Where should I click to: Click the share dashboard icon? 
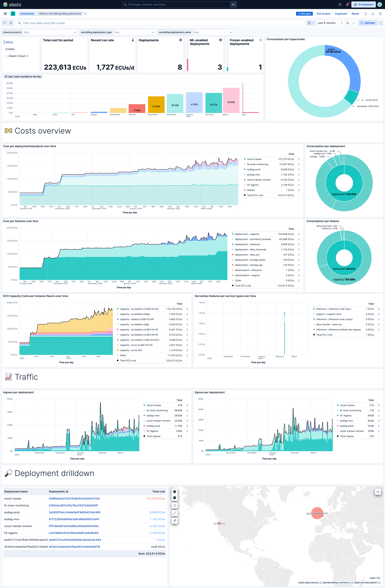pyautogui.click(x=380, y=14)
